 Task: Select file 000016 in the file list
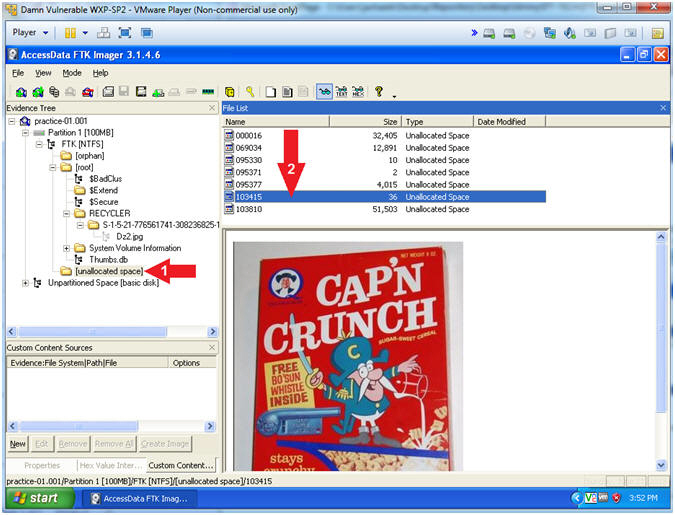click(384, 136)
